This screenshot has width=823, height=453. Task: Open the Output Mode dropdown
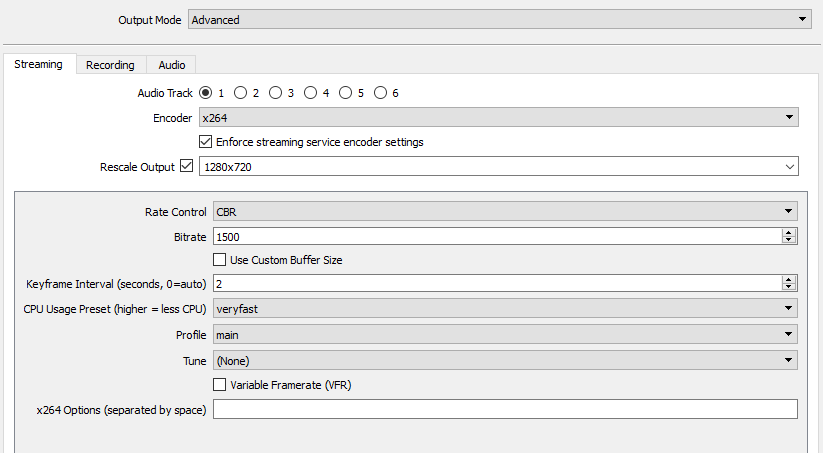point(498,19)
